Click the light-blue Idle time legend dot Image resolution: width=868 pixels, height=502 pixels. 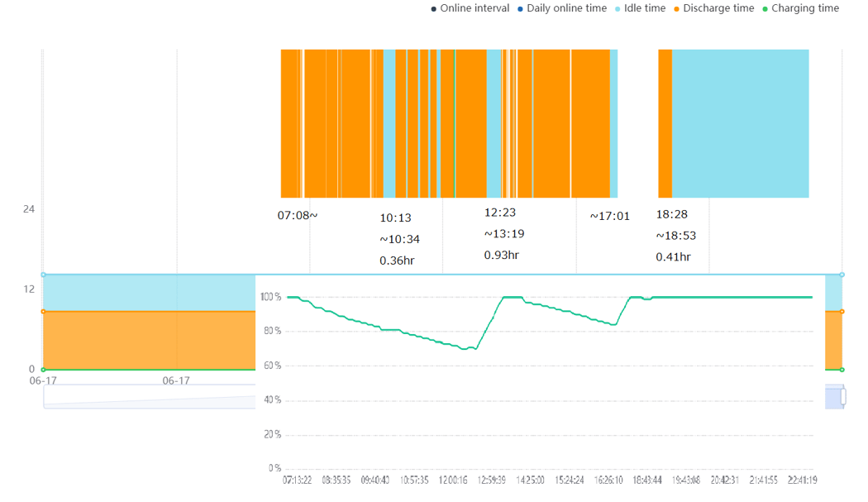[x=617, y=9]
